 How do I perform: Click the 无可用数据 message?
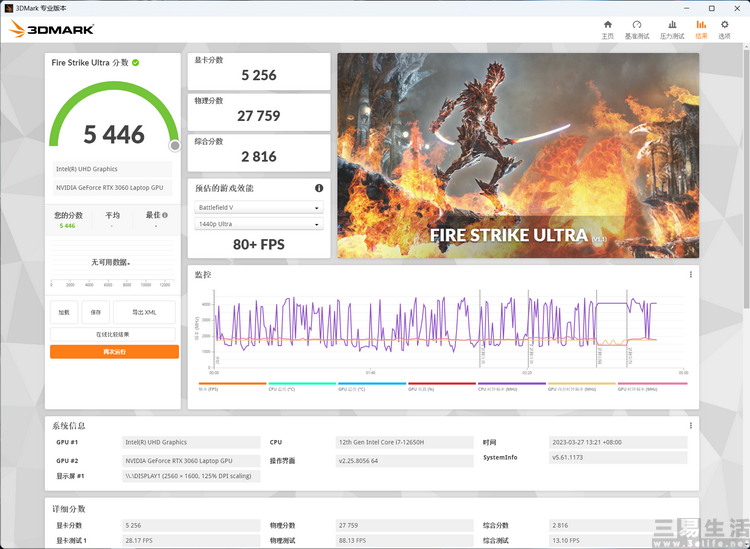tap(111, 262)
